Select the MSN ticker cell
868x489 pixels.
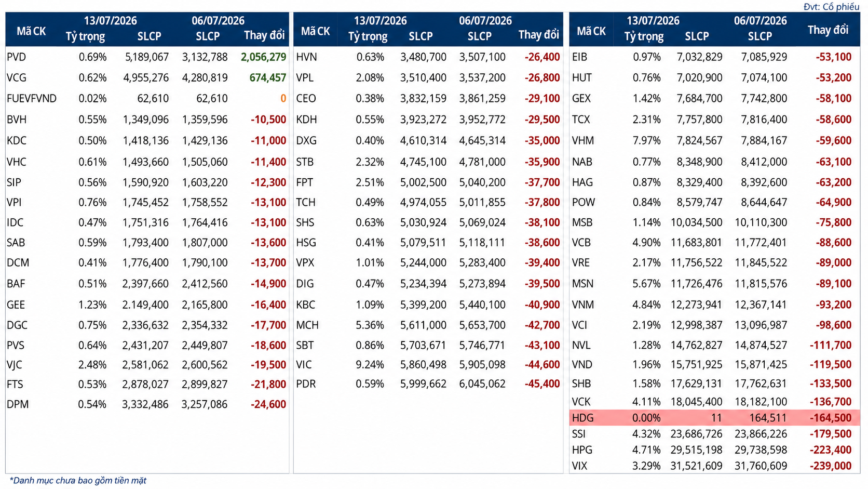[582, 284]
